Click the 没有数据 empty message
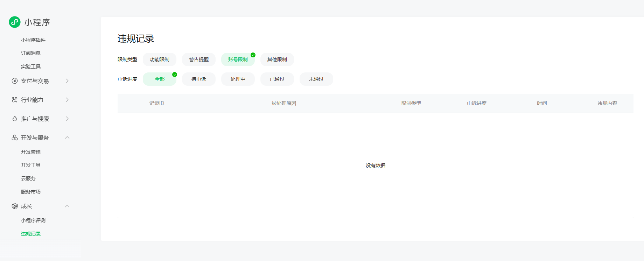Image resolution: width=644 pixels, height=261 pixels. [x=376, y=165]
